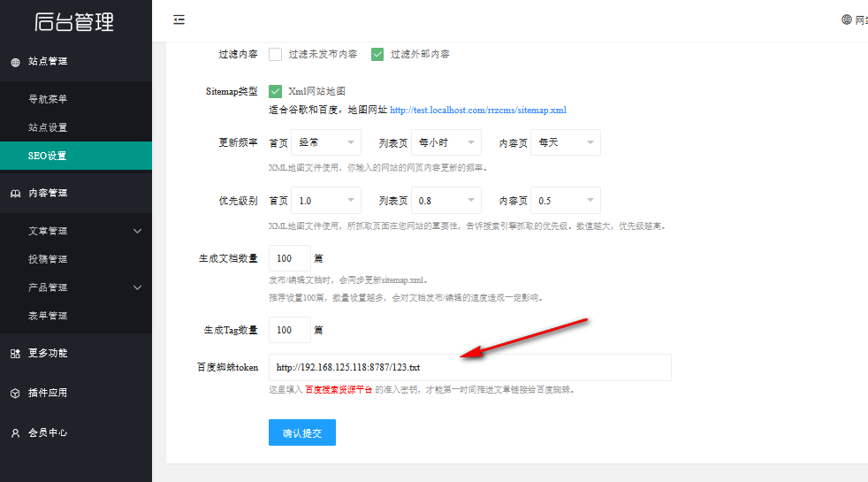Click the Sitemap类型 field label
The height and width of the screenshot is (482, 868).
point(232,91)
